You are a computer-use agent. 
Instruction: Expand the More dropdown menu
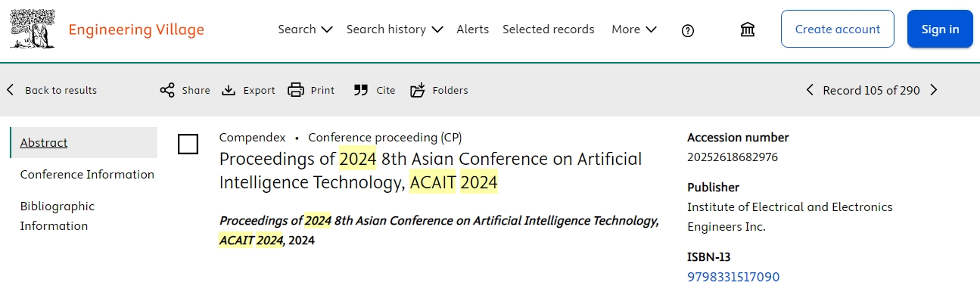pos(634,29)
